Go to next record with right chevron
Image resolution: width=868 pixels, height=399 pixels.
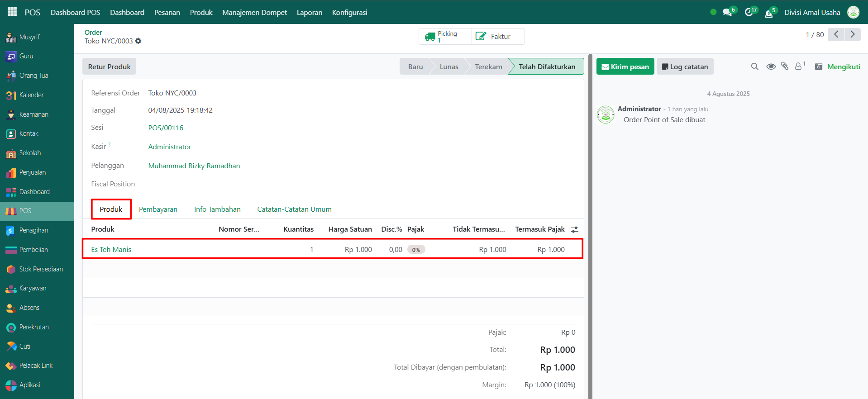click(x=853, y=34)
